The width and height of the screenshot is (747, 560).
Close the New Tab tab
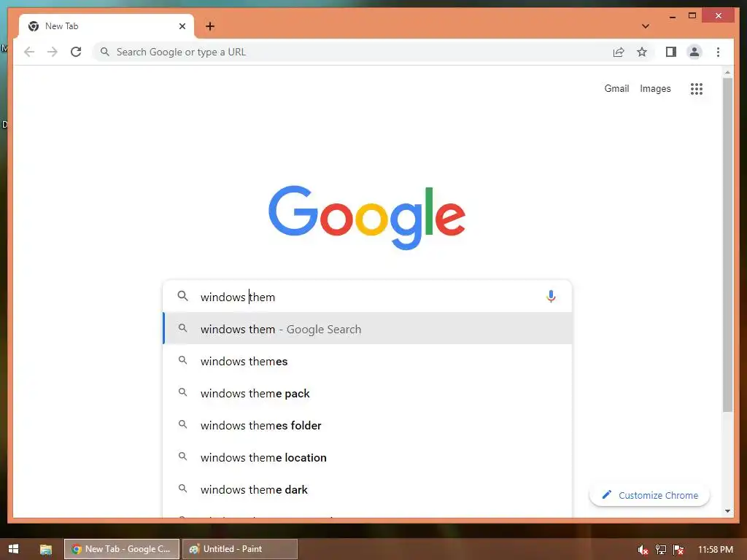point(182,26)
